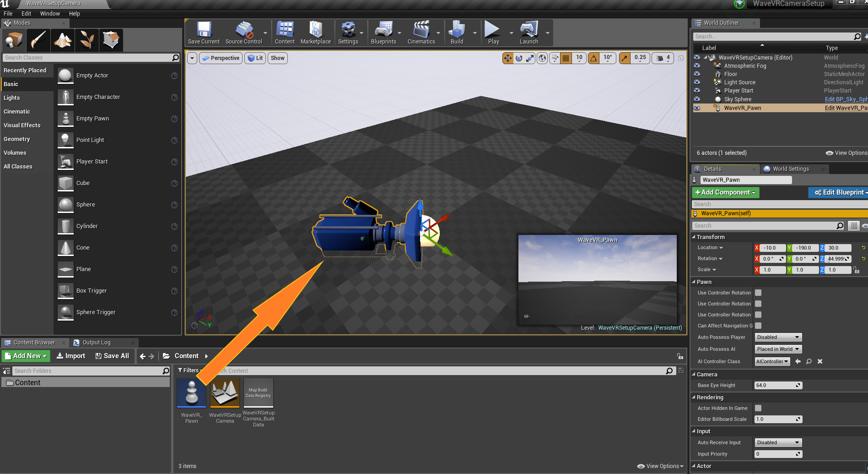Select the Landscape mode icon
Image resolution: width=868 pixels, height=474 pixels.
tap(63, 40)
